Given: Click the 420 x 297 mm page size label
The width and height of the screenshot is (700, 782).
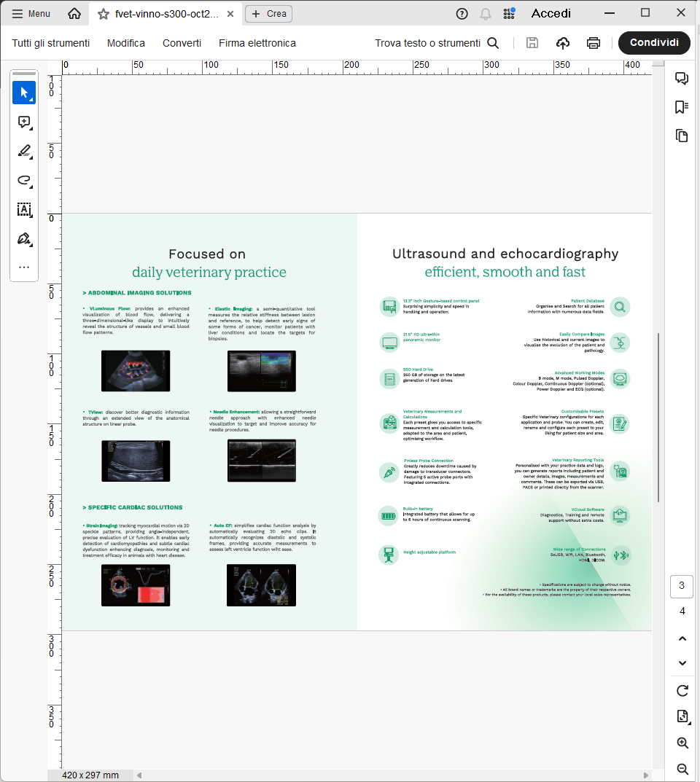Looking at the screenshot, I should pyautogui.click(x=90, y=775).
